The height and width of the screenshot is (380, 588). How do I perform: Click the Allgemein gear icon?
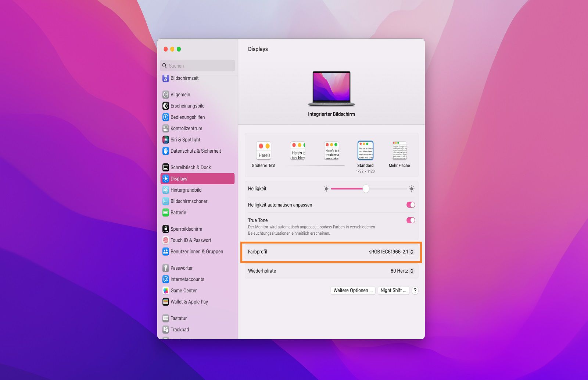[166, 95]
